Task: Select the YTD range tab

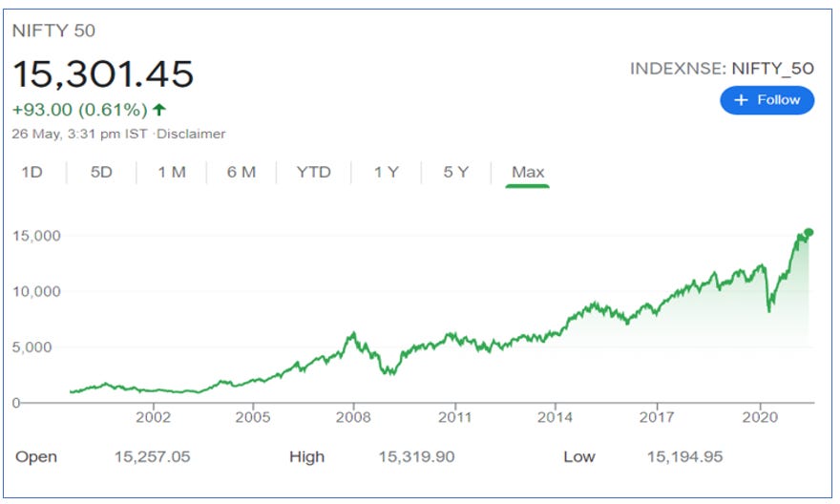Action: click(313, 172)
